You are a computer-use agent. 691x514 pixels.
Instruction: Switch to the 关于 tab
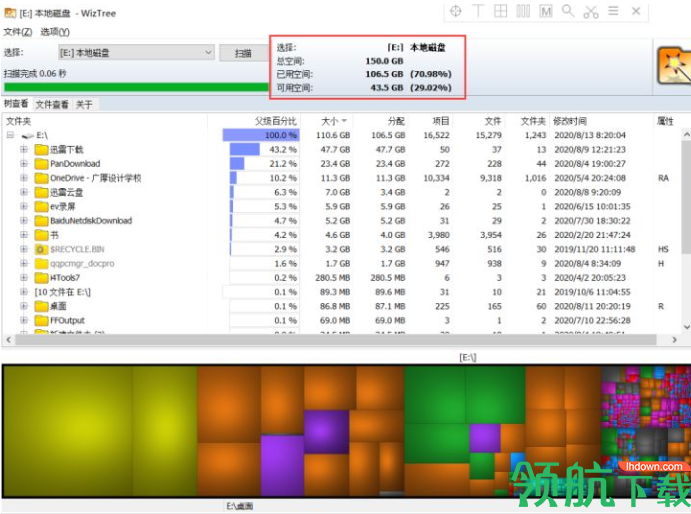84,104
